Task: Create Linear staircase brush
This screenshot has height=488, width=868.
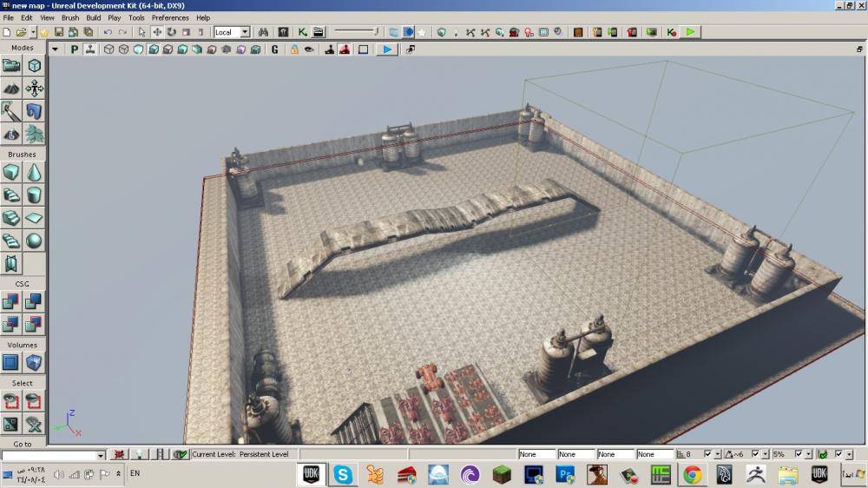Action: coord(11,218)
